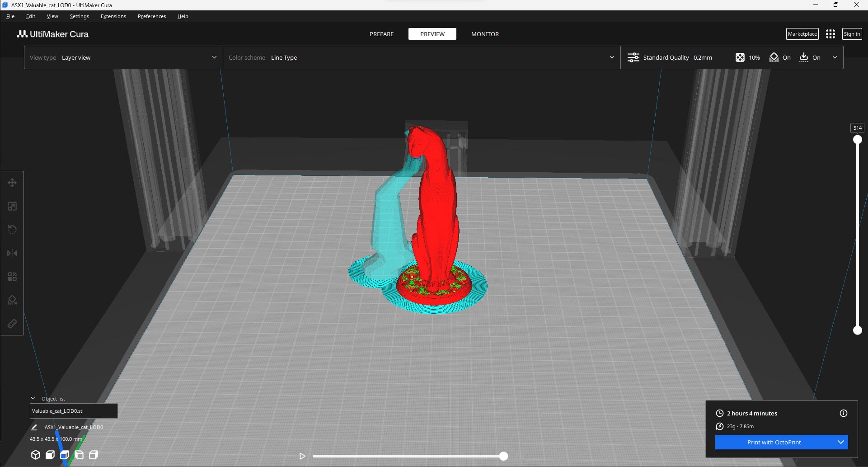Screen dimensions: 868x467
Task: Switch to the MONITOR tab
Action: coord(484,34)
